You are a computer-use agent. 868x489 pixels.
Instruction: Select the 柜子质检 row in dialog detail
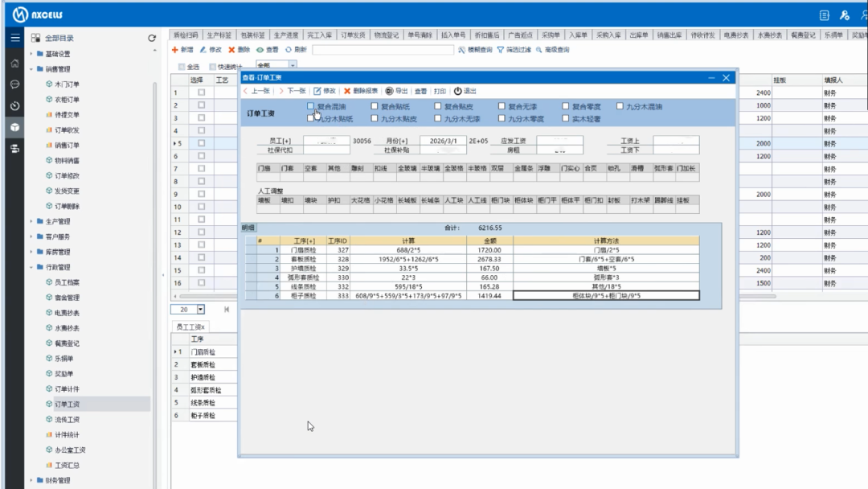click(473, 296)
